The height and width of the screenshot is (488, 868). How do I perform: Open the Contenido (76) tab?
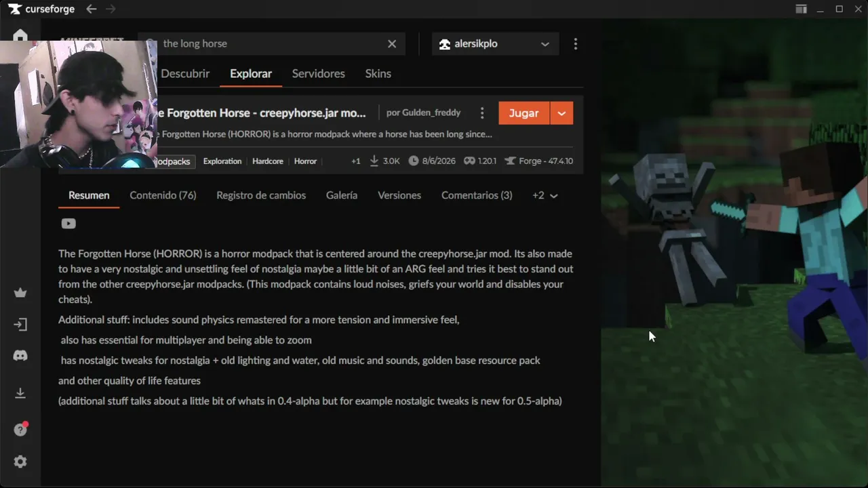click(163, 195)
